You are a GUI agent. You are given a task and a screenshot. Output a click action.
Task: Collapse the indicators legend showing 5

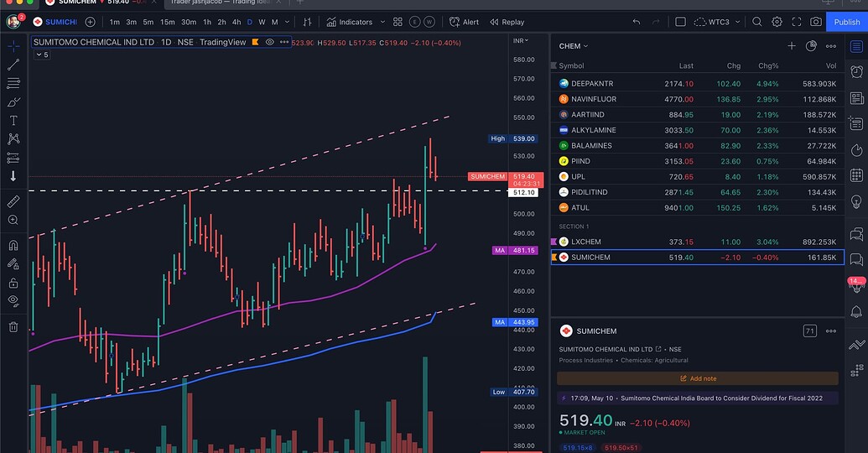(42, 55)
